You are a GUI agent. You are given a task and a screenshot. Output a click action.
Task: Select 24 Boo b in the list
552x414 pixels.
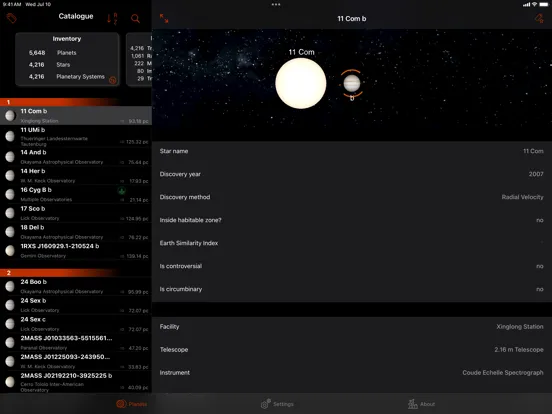[76, 287]
